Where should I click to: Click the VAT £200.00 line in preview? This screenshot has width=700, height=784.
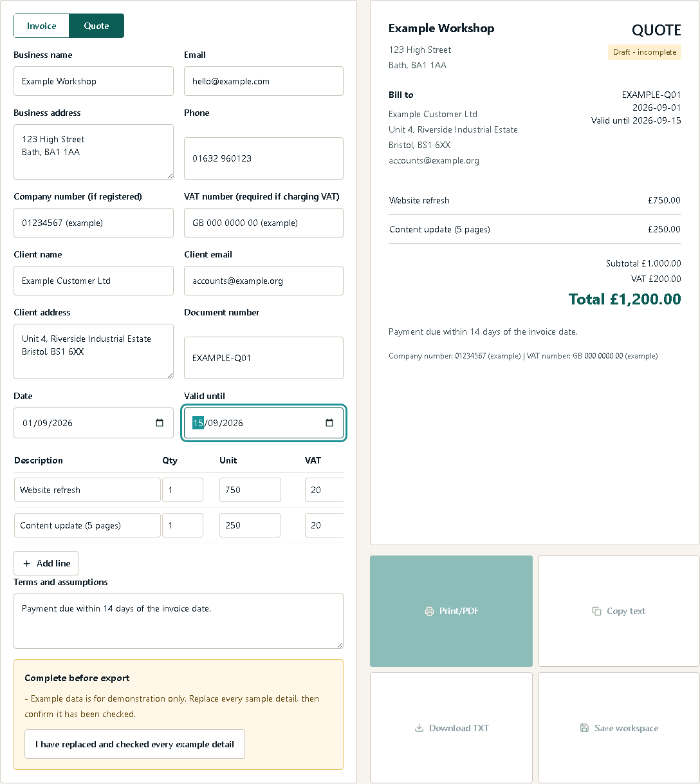(x=656, y=279)
